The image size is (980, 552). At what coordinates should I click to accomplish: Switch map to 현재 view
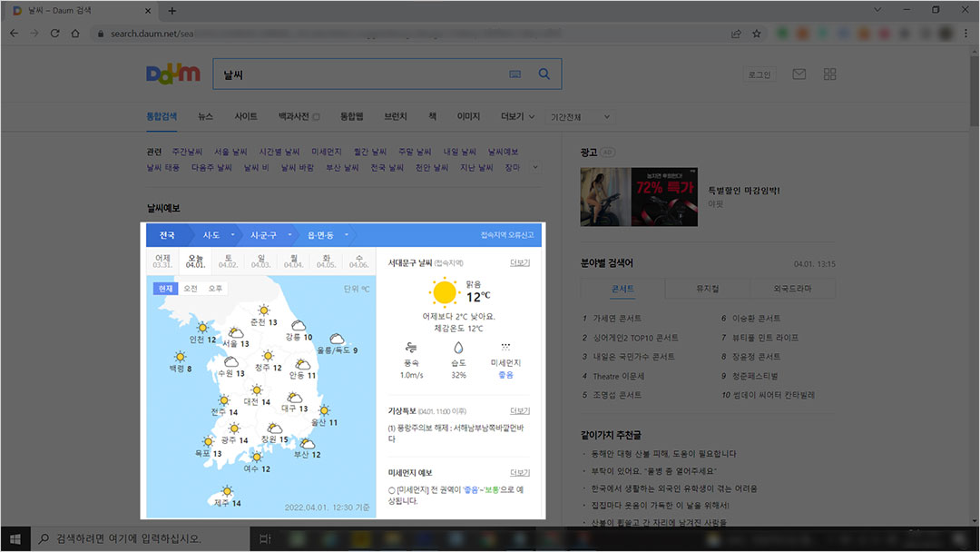[165, 288]
